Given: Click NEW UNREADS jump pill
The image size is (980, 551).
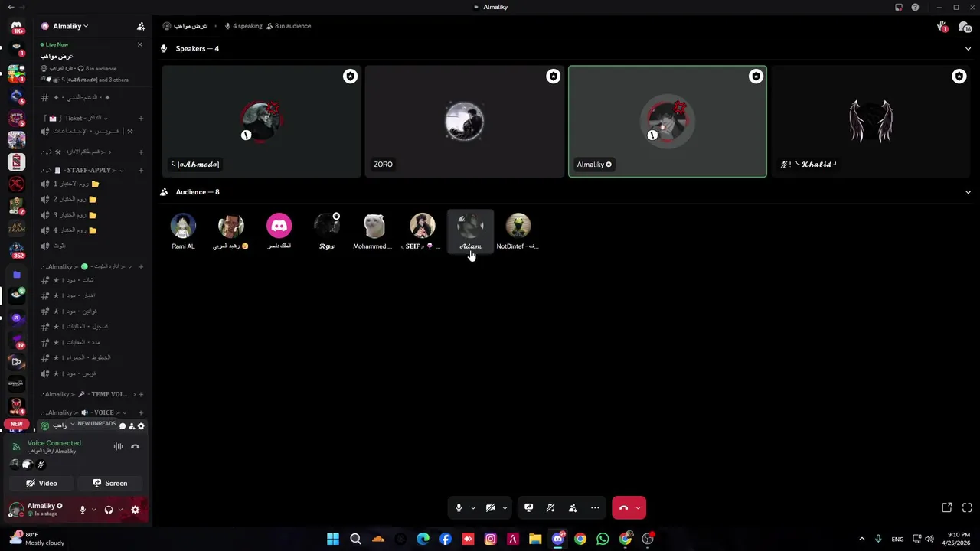Looking at the screenshot, I should pyautogui.click(x=93, y=424).
